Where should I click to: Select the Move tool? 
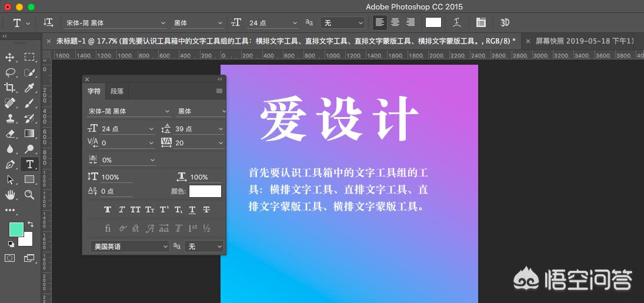[10, 57]
